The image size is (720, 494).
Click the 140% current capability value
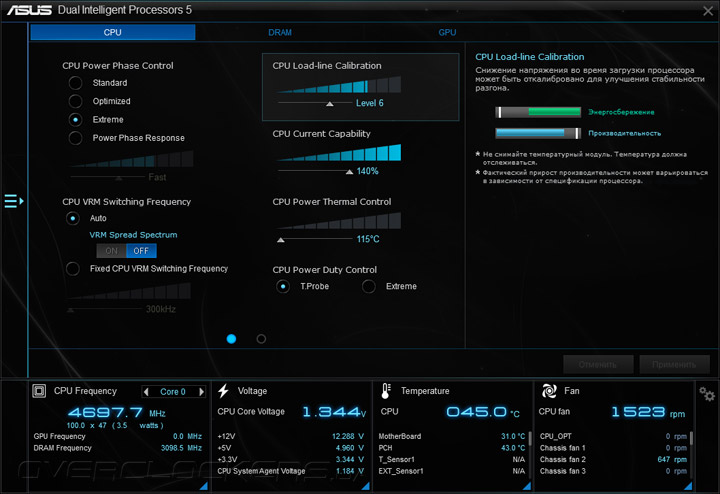(367, 171)
